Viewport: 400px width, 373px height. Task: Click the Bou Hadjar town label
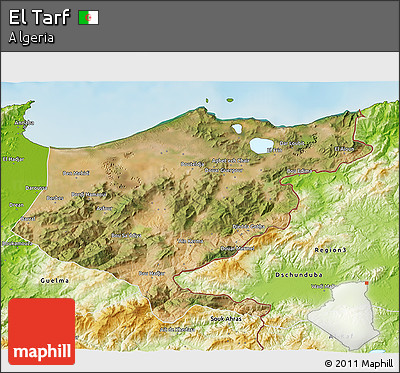pos(152,273)
